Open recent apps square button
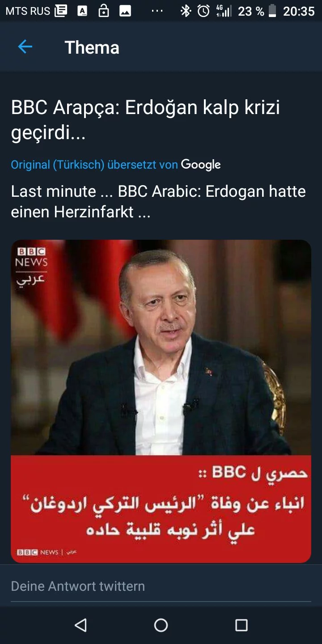 click(x=241, y=625)
